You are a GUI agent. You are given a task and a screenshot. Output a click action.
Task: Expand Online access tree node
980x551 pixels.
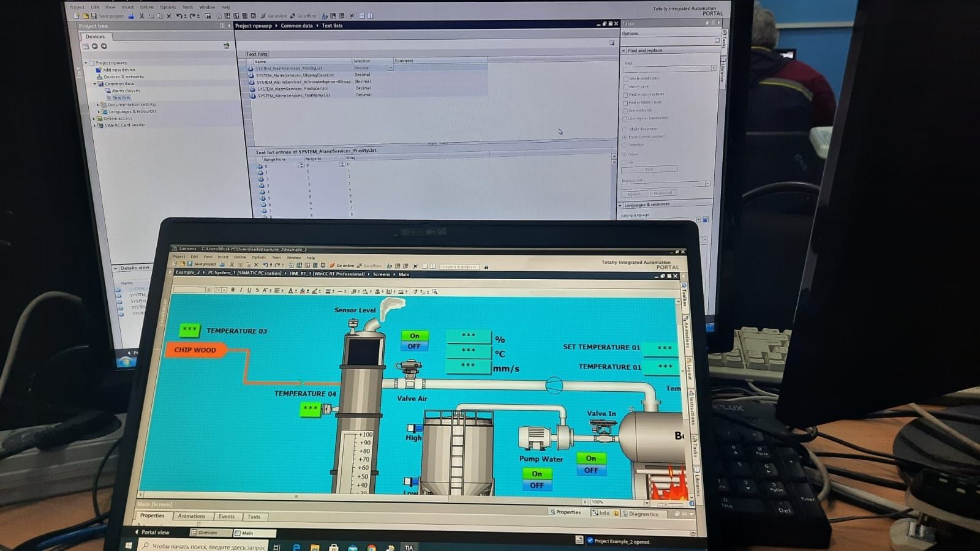tap(94, 118)
